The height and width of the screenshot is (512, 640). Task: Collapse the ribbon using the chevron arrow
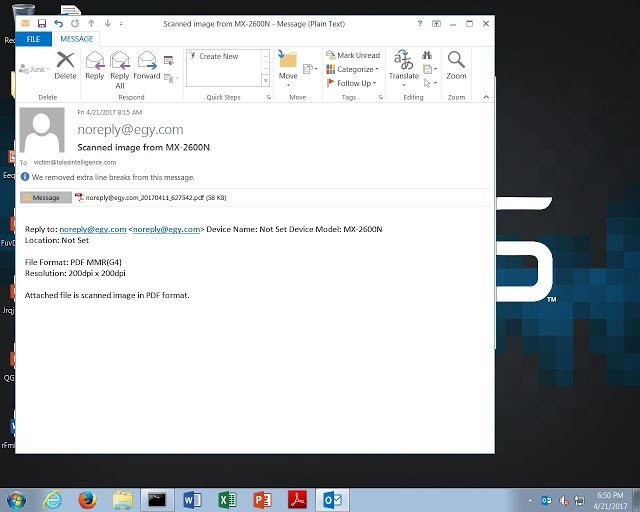(x=486, y=97)
